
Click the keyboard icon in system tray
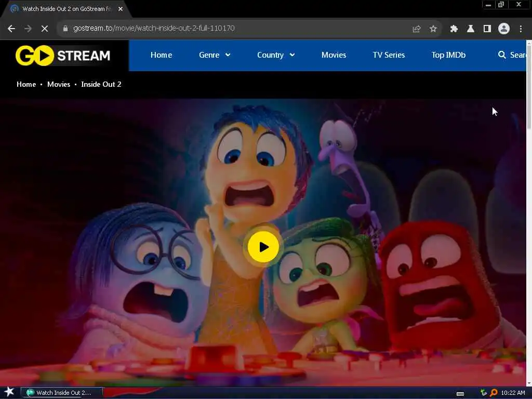point(460,394)
